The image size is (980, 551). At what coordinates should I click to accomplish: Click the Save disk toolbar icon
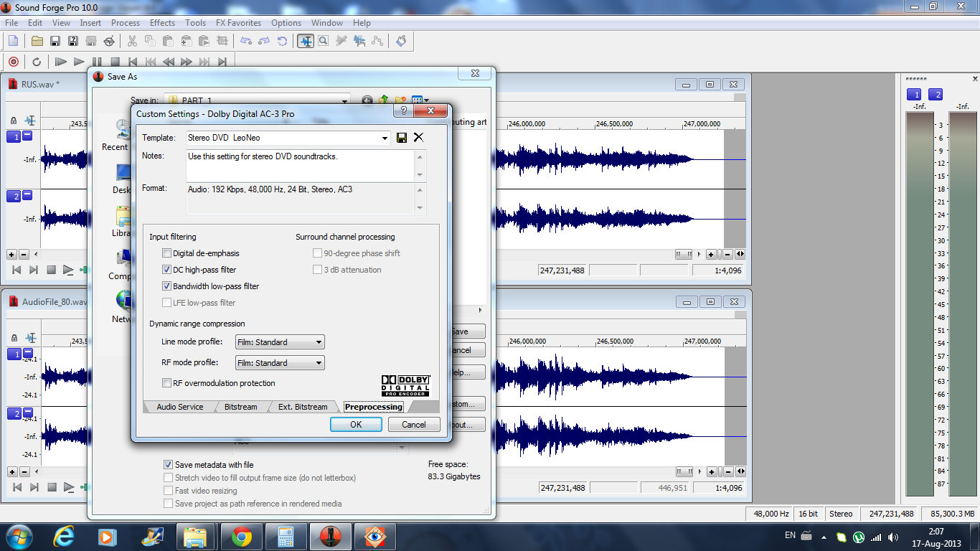(x=55, y=41)
